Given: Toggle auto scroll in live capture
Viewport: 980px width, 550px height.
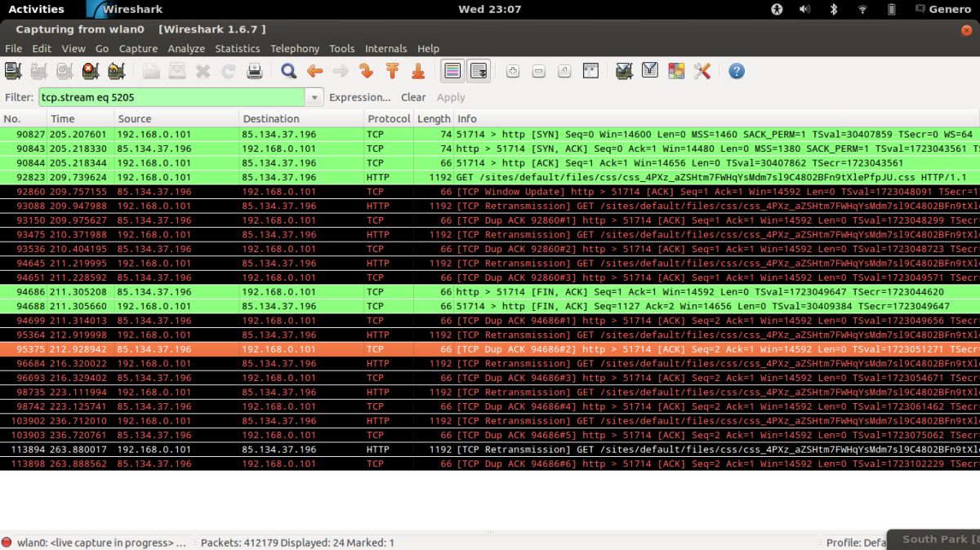Looking at the screenshot, I should [x=479, y=71].
